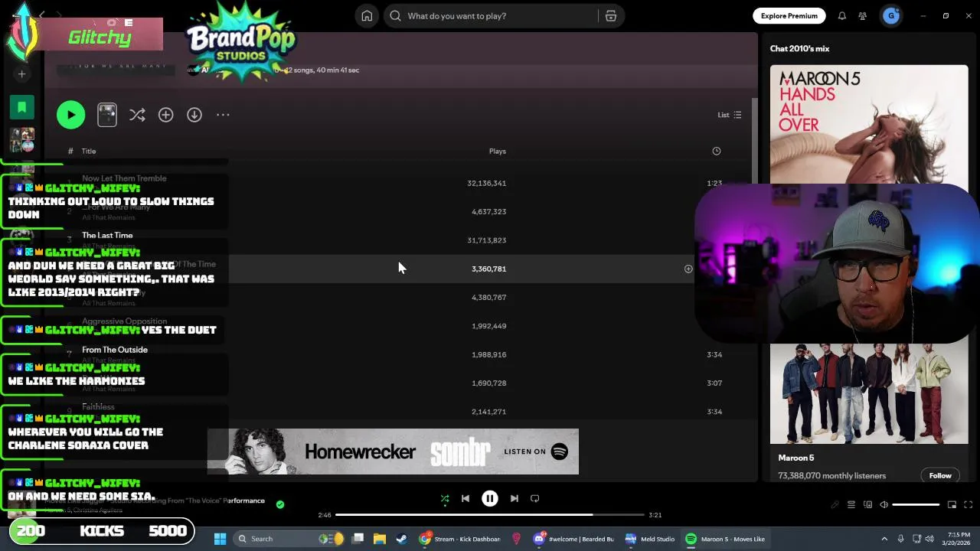Viewport: 980px width, 551px height.
Task: Go to Spotify Home via the house icon
Action: [367, 16]
